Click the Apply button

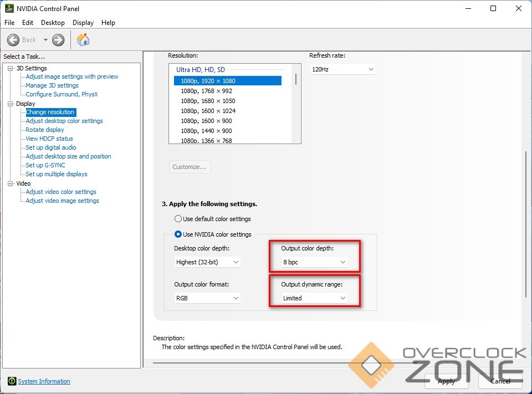coord(446,381)
